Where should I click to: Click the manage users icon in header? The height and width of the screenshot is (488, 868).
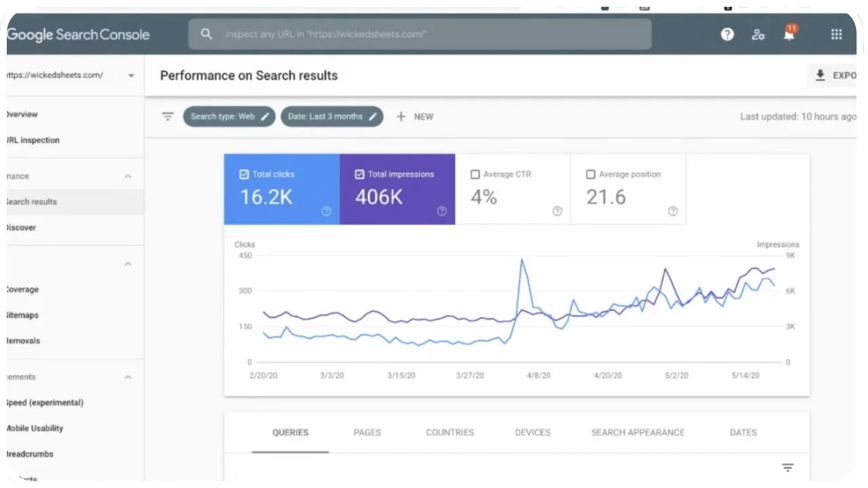pos(758,35)
